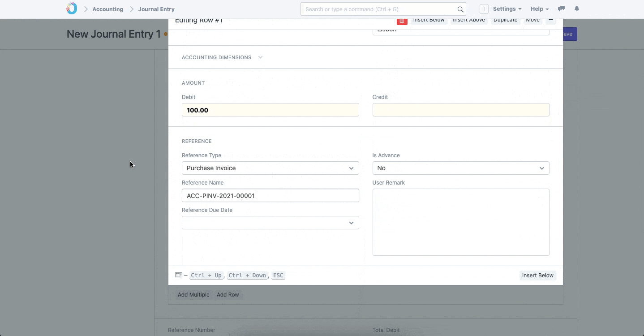Click the search magnifier icon

(460, 9)
